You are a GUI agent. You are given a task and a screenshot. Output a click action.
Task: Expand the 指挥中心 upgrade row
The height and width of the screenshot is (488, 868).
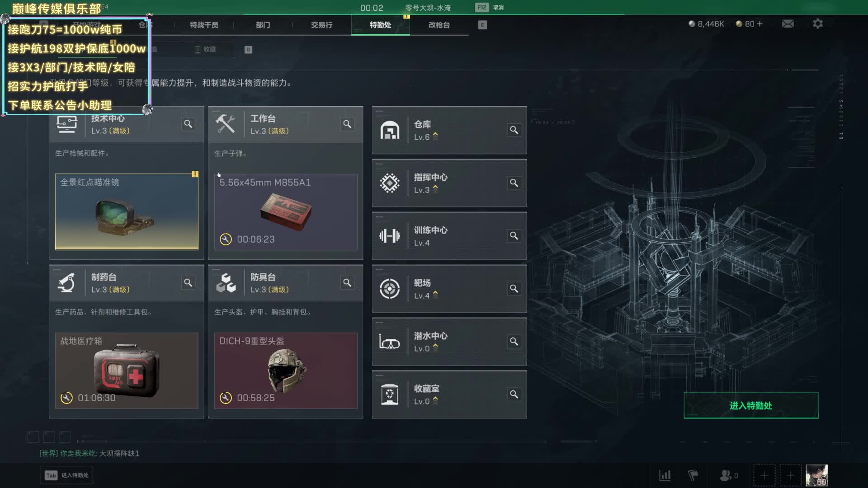[x=449, y=183]
